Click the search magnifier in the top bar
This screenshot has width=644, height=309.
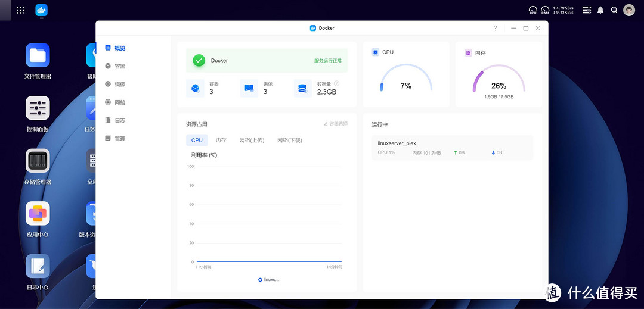614,10
